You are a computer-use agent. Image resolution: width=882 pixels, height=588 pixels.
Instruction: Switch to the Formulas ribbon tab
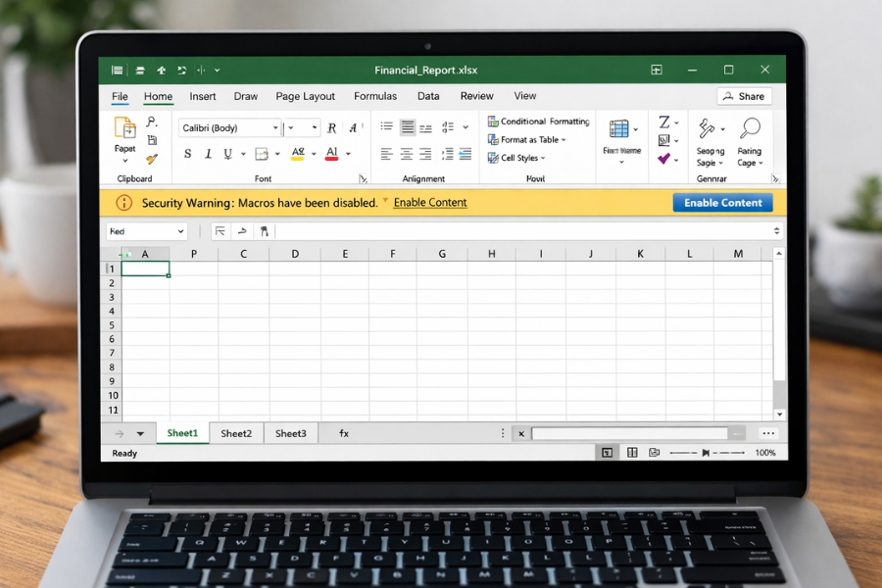point(375,96)
